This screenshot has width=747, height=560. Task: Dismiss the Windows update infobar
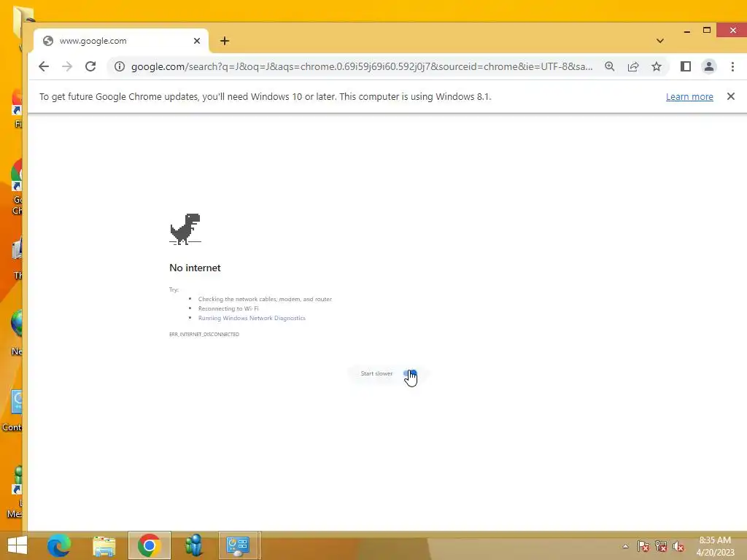pyautogui.click(x=731, y=97)
